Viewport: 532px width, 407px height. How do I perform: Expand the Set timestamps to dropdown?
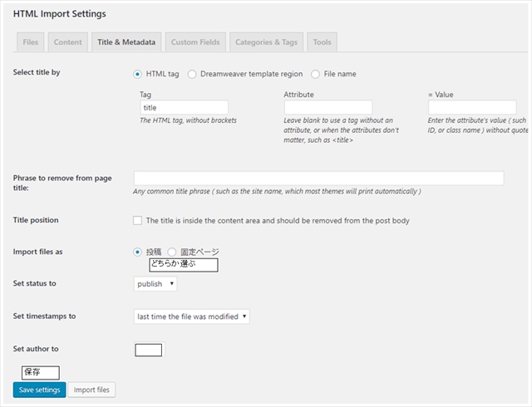tap(191, 316)
